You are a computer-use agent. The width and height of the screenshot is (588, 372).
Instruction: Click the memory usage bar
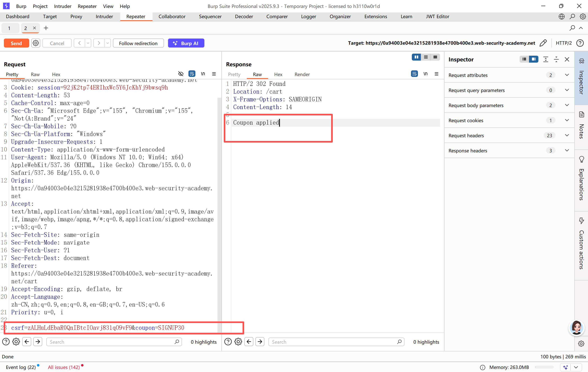(x=544, y=367)
